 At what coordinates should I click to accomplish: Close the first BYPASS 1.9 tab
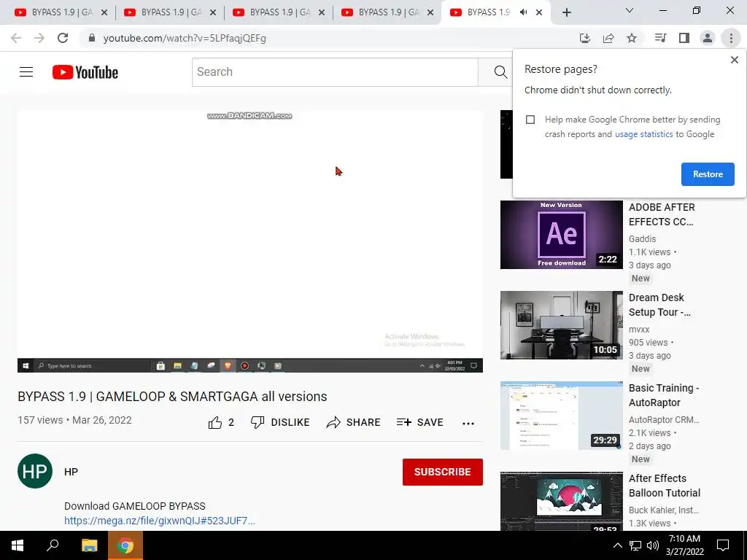(x=104, y=12)
